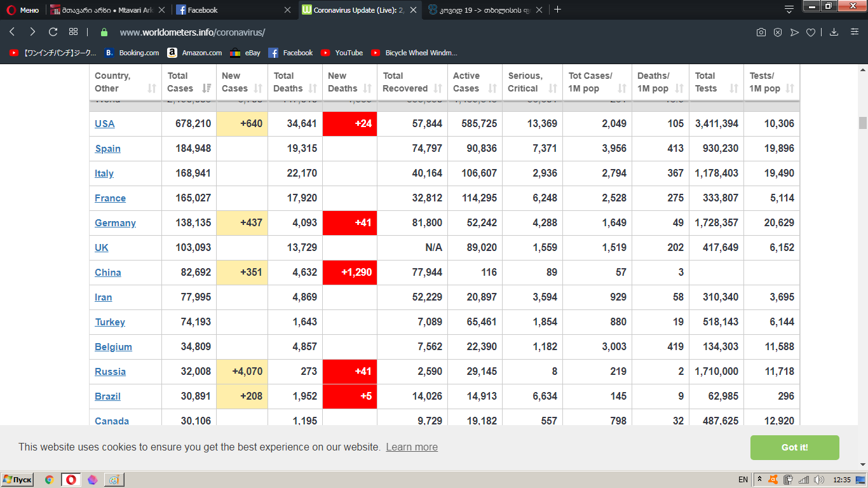Open the downloads icon in toolbar
Viewport: 868px width, 488px height.
click(x=834, y=32)
